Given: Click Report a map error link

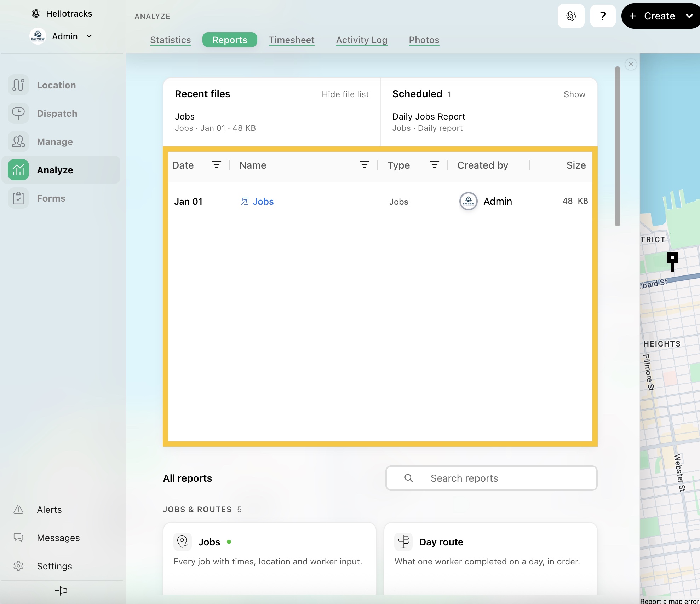Looking at the screenshot, I should (x=669, y=601).
